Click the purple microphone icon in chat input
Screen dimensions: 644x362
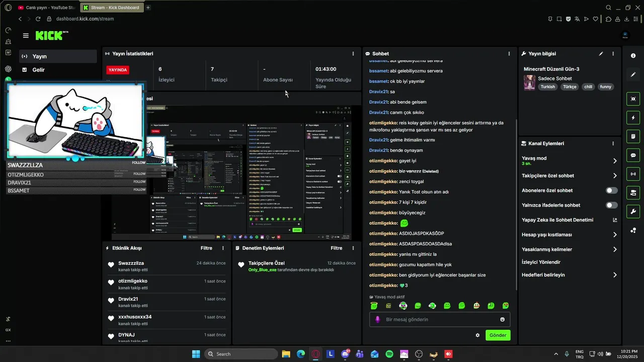[x=378, y=319]
